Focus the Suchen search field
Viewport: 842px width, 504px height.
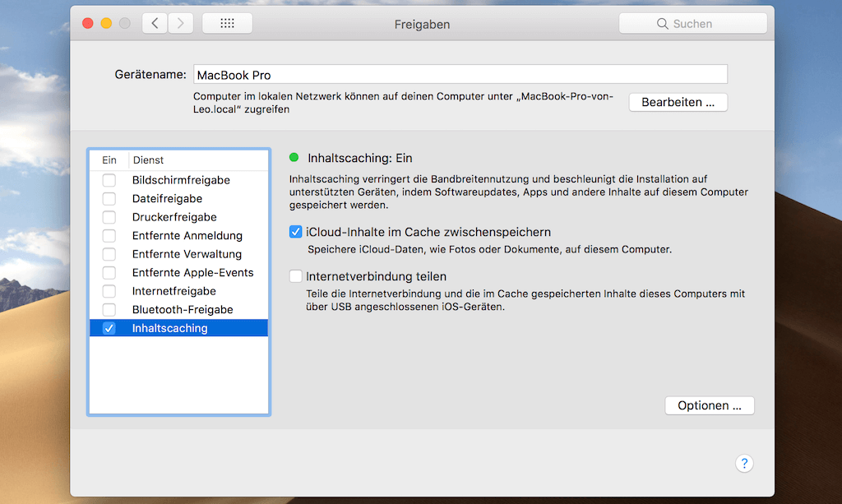[692, 24]
